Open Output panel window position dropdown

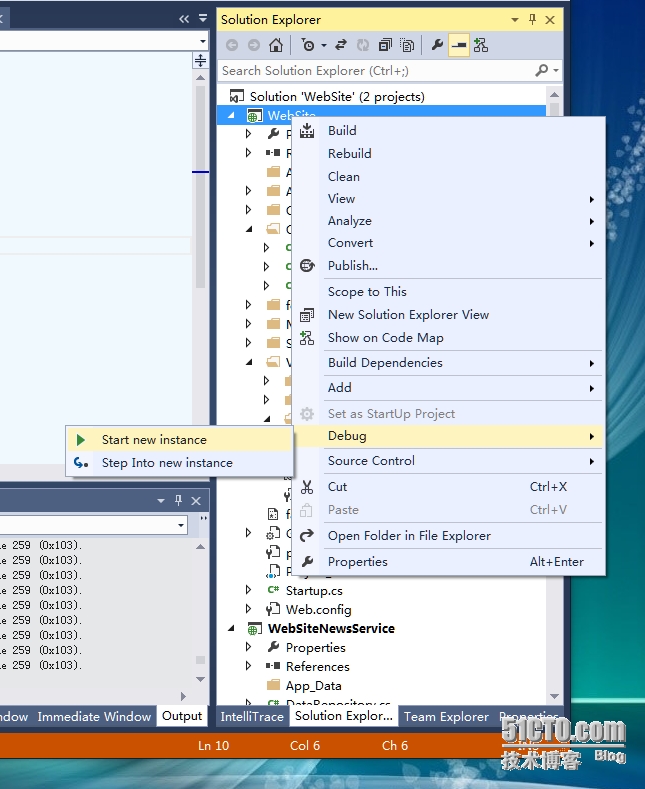[x=161, y=501]
